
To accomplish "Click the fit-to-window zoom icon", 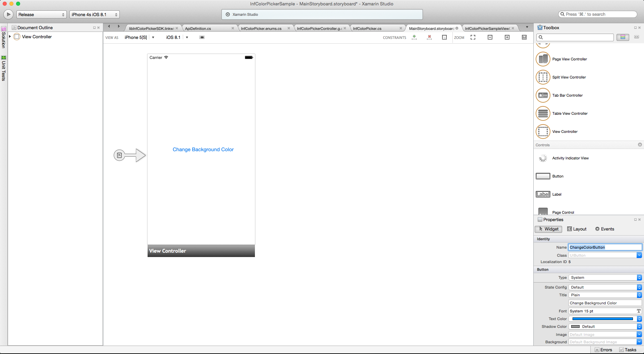I will point(474,37).
